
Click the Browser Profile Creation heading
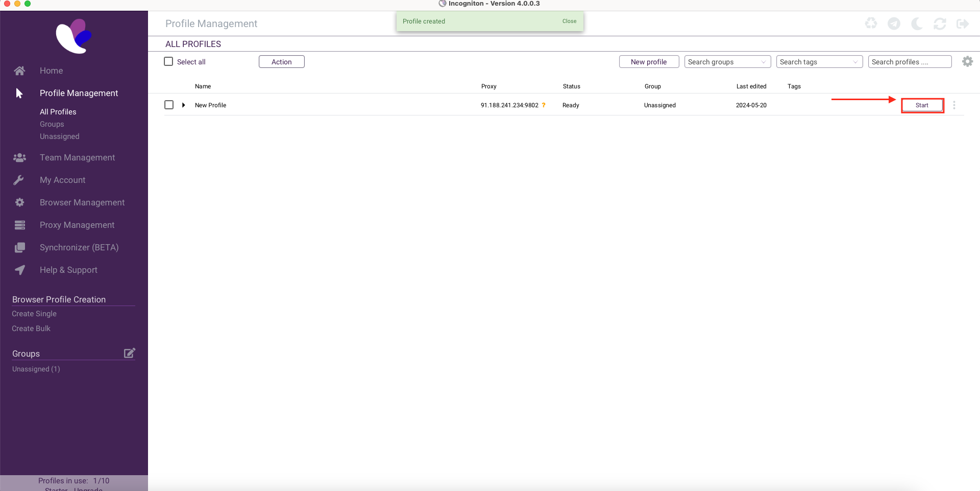pos(59,299)
